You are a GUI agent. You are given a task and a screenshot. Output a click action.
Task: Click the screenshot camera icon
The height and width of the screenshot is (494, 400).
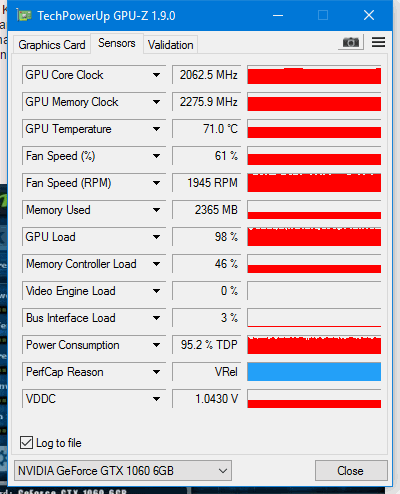(351, 42)
